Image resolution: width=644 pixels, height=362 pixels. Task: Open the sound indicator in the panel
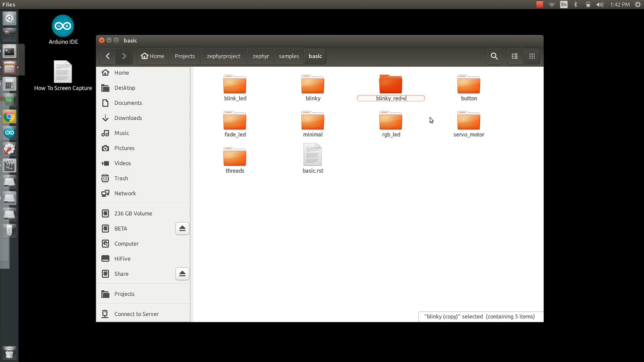[x=600, y=4]
